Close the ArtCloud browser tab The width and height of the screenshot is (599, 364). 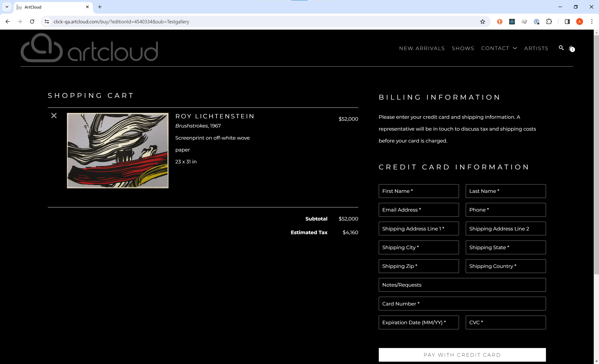[87, 7]
